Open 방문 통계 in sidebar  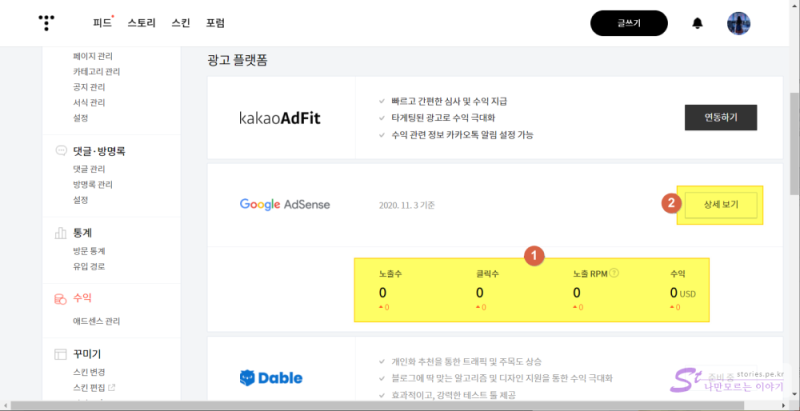[89, 251]
